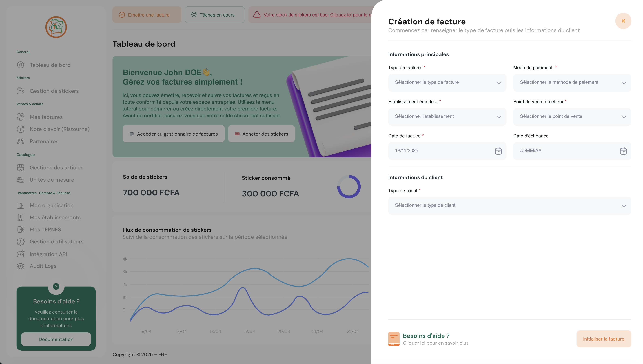Screen dimensions: 643x364
Task: Click the Intégration API sidebar icon
Action: coord(21,254)
